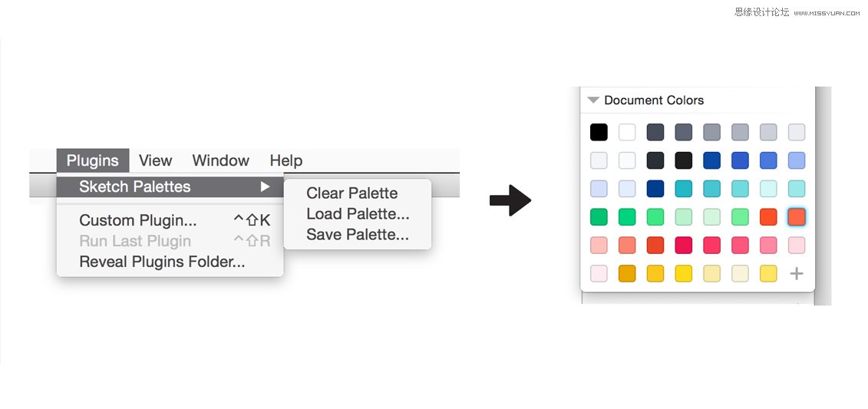Select Load Palette... menu entry
868x409 pixels.
[x=357, y=214]
